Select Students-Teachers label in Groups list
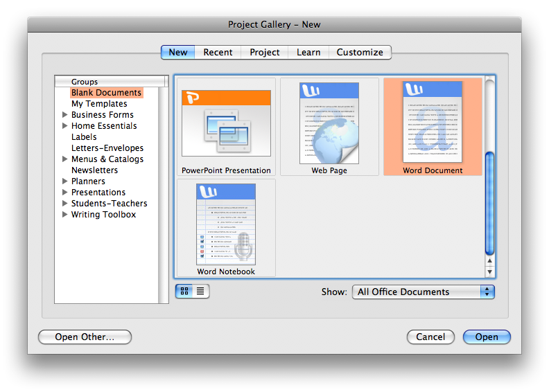The width and height of the screenshot is (549, 392). coord(110,203)
